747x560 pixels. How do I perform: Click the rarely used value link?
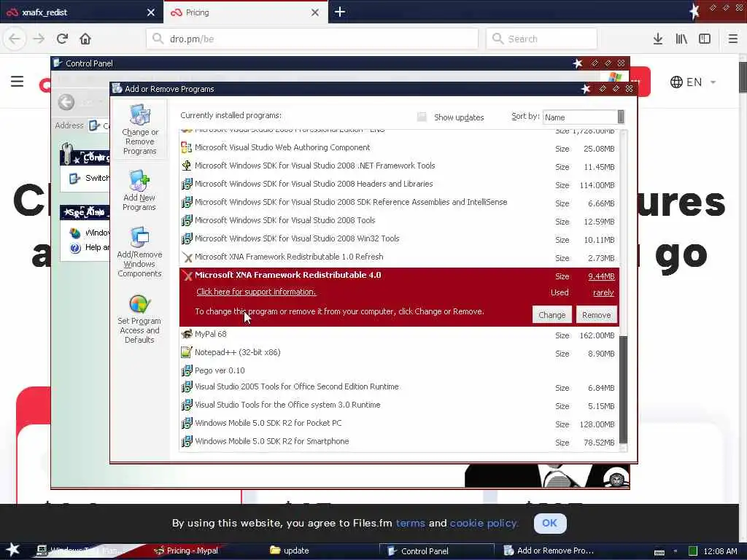point(603,292)
